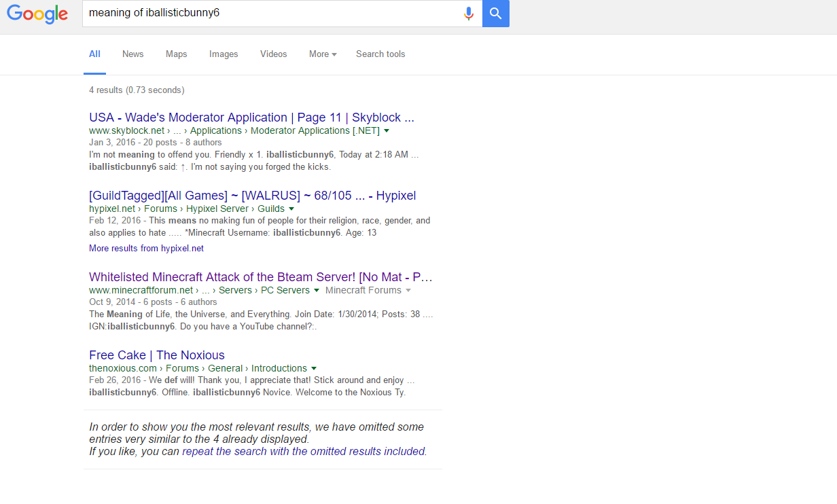Click the snippet 'The Meaning of Life, the Universe'

261,321
